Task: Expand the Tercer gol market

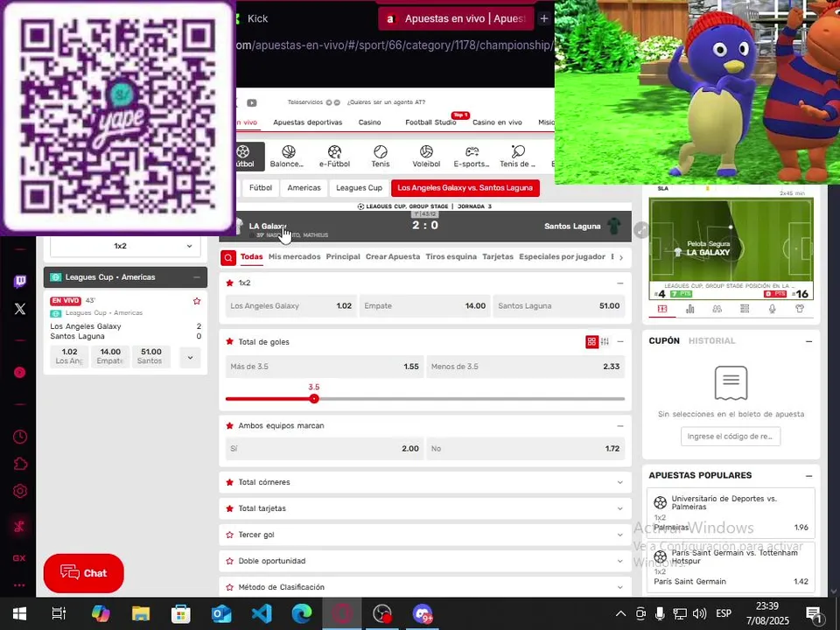Action: click(619, 535)
